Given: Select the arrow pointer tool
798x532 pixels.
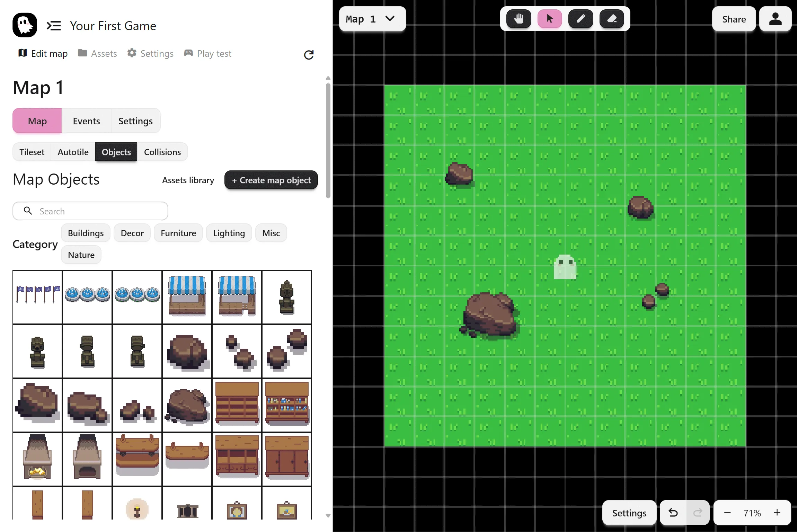Looking at the screenshot, I should click(x=550, y=19).
